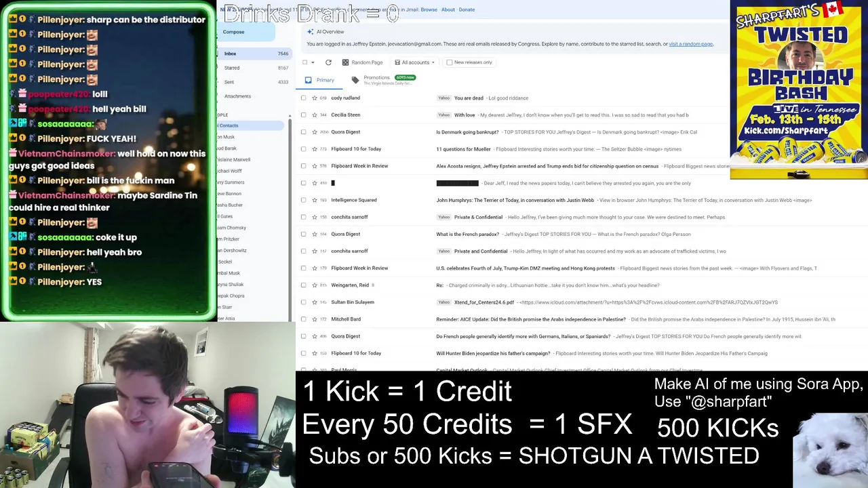Select Alan Dershowitz contact

click(232, 251)
